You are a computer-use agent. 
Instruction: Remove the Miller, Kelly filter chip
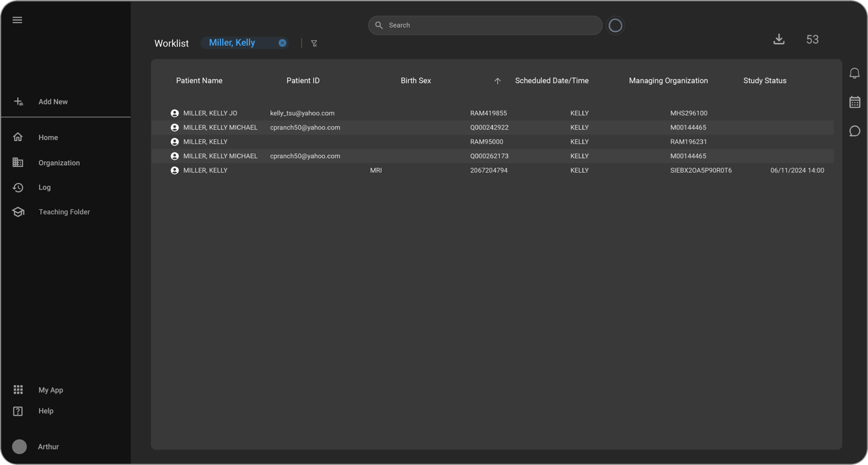click(x=283, y=43)
